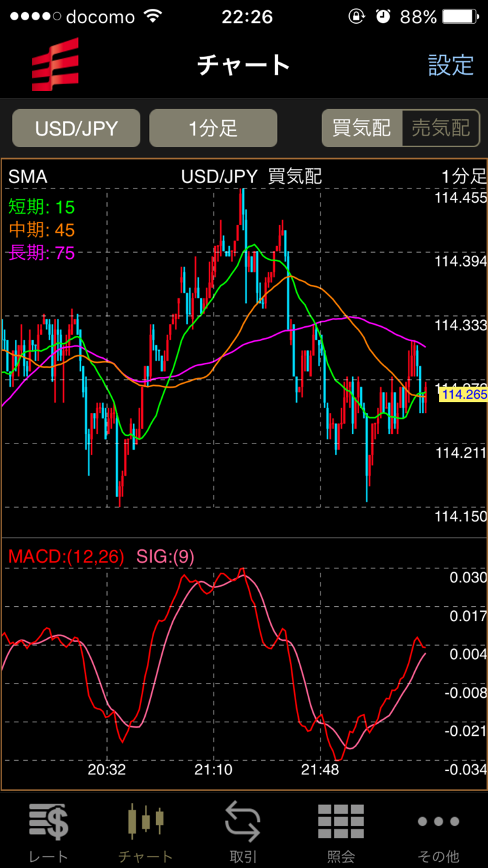Viewport: 488px width, 868px height.
Task: Tap the green 短期: 15 SMA legend
Action: click(x=41, y=207)
